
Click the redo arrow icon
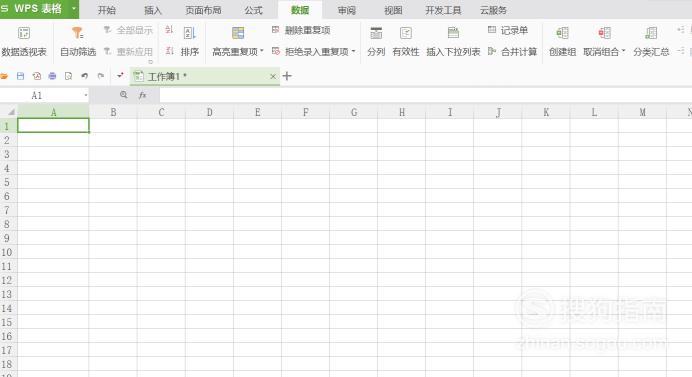pyautogui.click(x=101, y=76)
